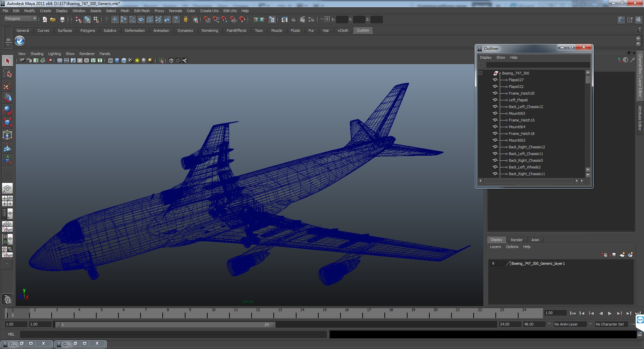Open the Layers menu in layer editor
The width and height of the screenshot is (644, 349).
coord(495,247)
